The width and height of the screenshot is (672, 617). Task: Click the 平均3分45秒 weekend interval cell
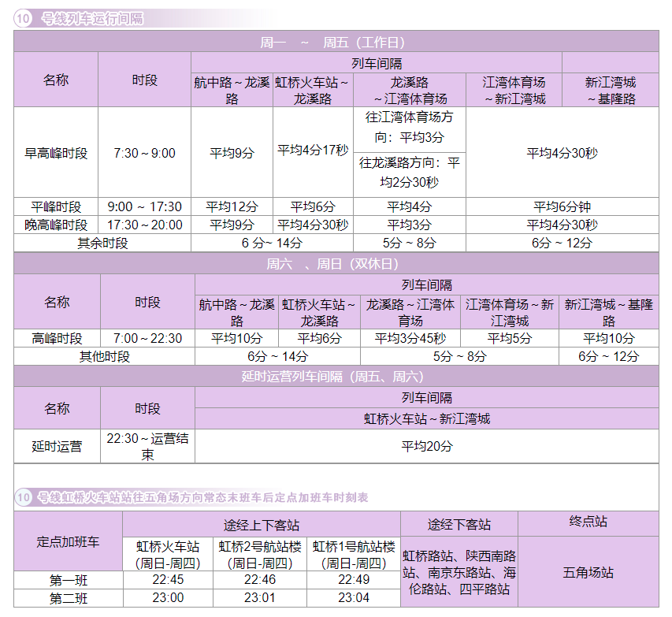tap(410, 338)
